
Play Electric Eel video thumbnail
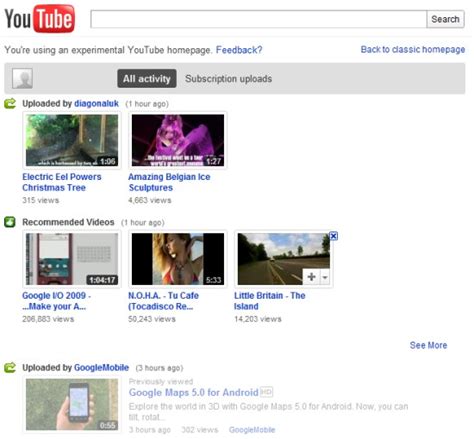(72, 140)
